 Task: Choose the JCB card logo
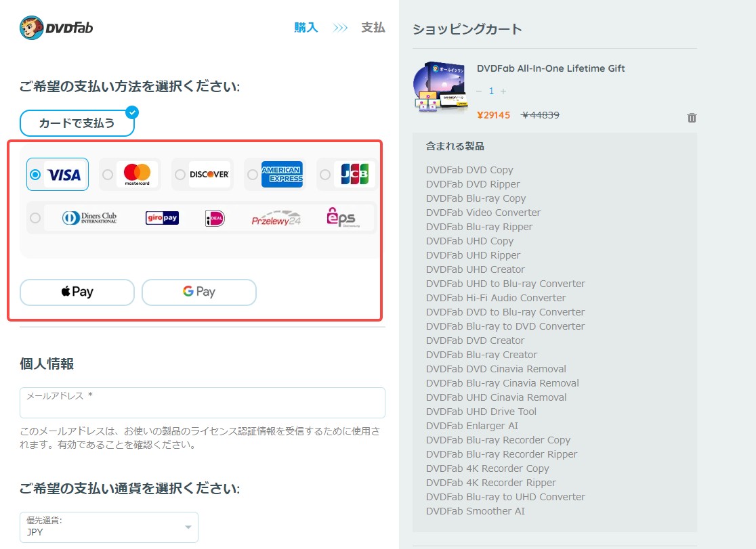[354, 175]
